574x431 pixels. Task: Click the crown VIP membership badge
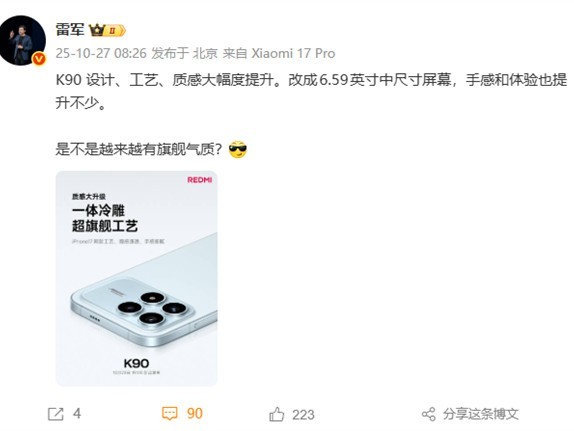click(107, 30)
